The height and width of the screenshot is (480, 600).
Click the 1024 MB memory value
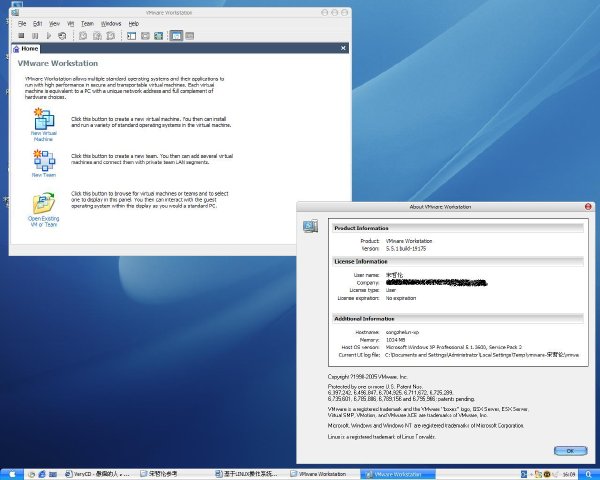tap(395, 340)
